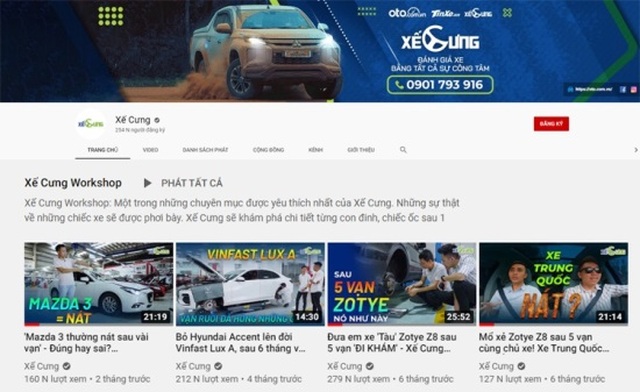Click the Xế Cưng Workshop description paragraph

[x=242, y=210]
